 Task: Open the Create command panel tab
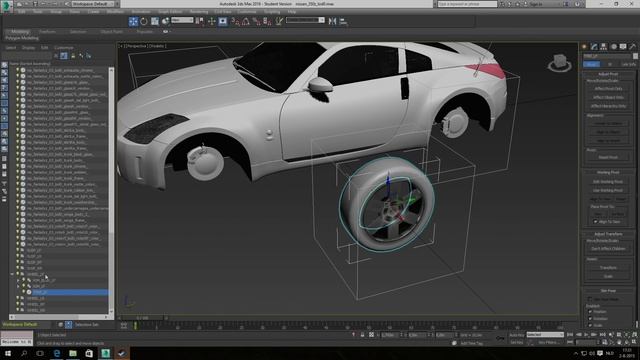click(x=584, y=47)
